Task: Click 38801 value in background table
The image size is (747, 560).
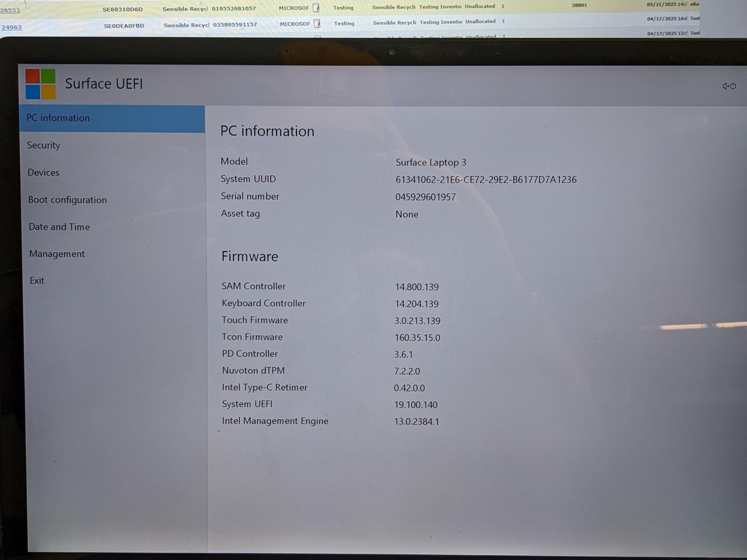Action: click(579, 5)
